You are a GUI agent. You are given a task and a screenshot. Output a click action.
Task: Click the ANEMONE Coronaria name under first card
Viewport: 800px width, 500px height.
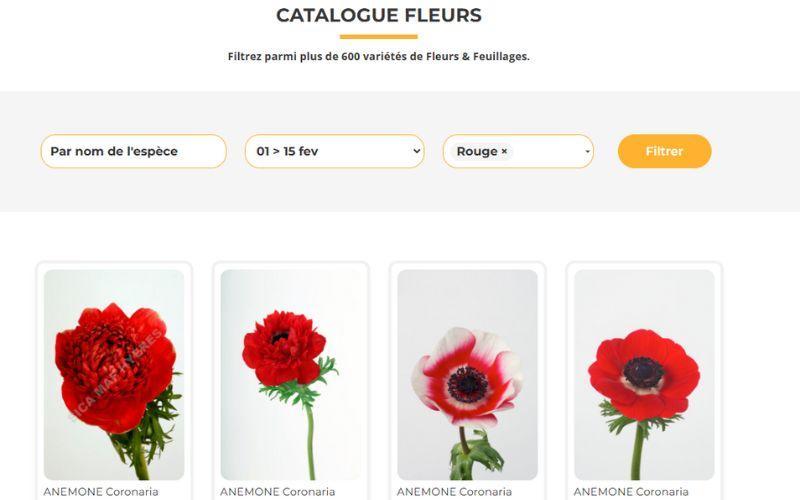[x=101, y=492]
